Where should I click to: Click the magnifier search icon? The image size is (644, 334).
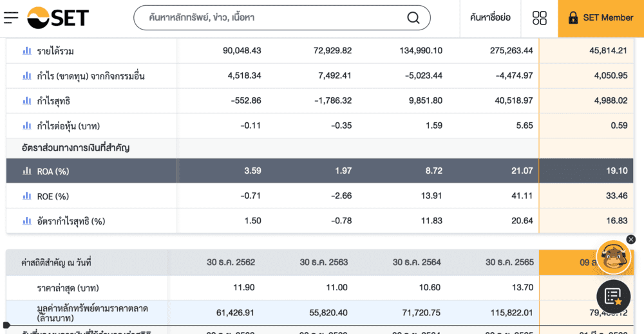coord(413,18)
